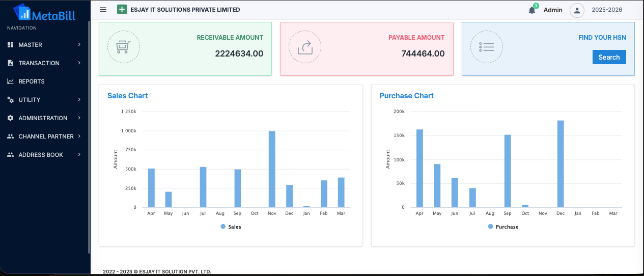Expand the Utility menu
Screen dimensions: 644x276
(44, 100)
